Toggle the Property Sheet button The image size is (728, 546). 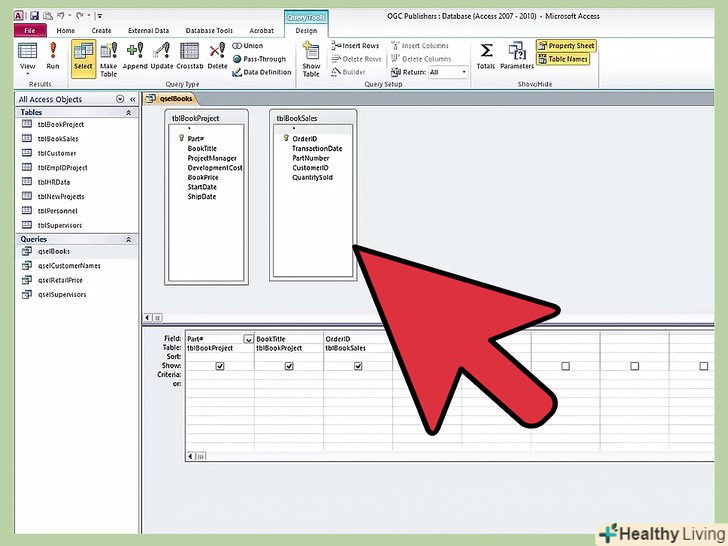click(566, 46)
